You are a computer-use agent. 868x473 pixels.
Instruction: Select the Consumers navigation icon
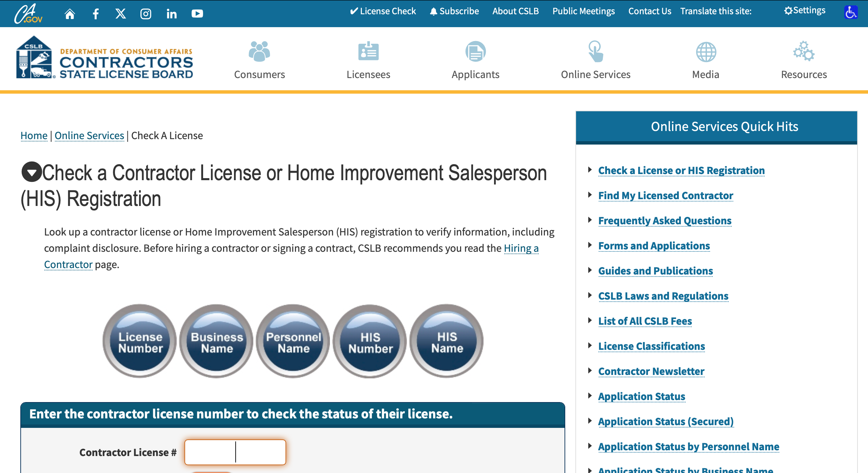(259, 52)
